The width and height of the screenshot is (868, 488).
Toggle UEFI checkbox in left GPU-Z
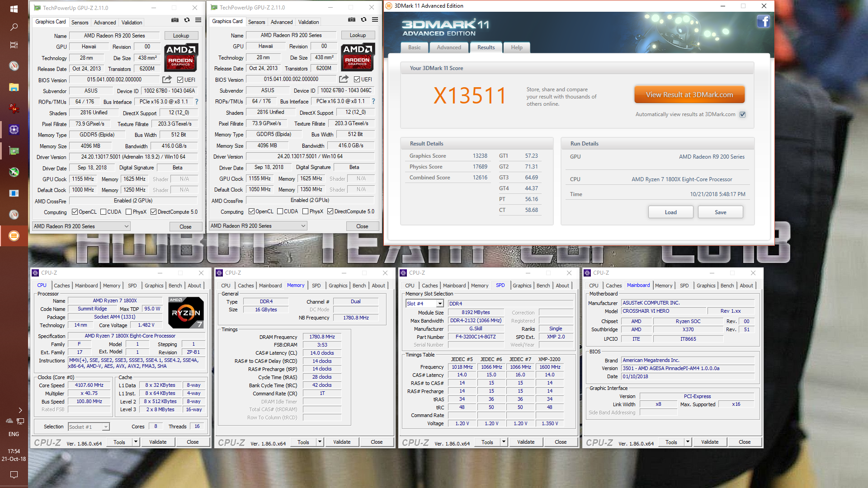(x=180, y=80)
